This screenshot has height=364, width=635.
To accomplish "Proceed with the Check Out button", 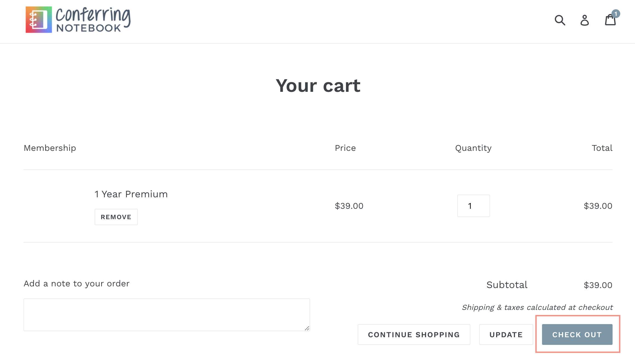I will coord(577,334).
